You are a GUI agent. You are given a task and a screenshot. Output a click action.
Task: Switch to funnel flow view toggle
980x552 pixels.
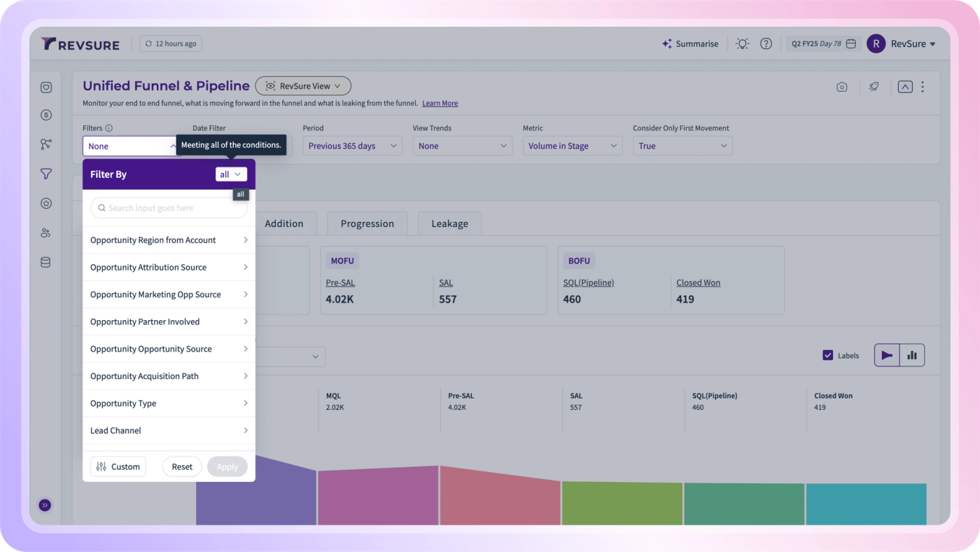[887, 355]
